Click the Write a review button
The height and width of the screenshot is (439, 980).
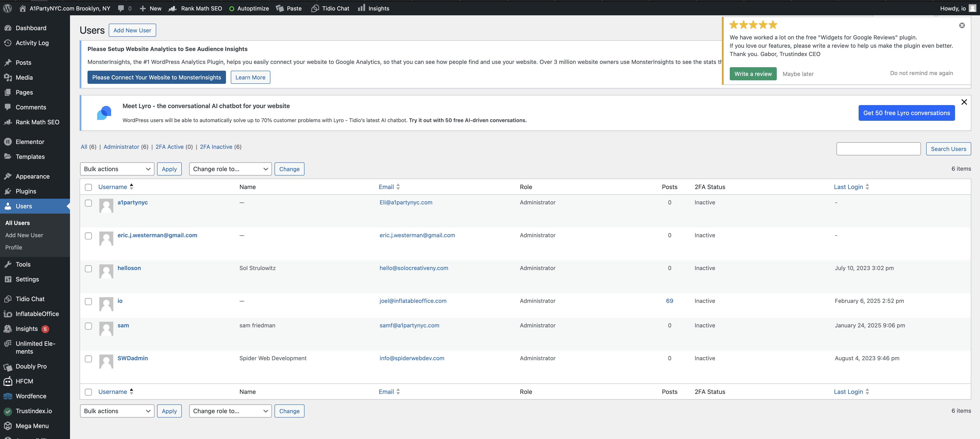(752, 74)
